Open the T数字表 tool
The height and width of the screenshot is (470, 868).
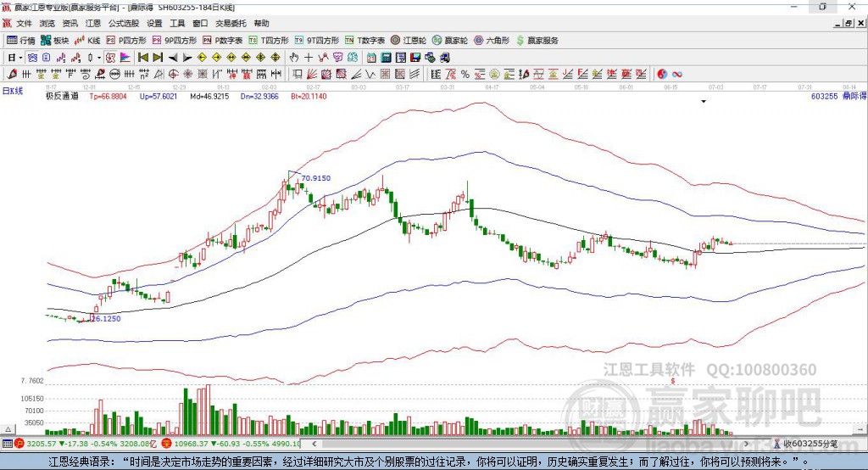[x=364, y=41]
